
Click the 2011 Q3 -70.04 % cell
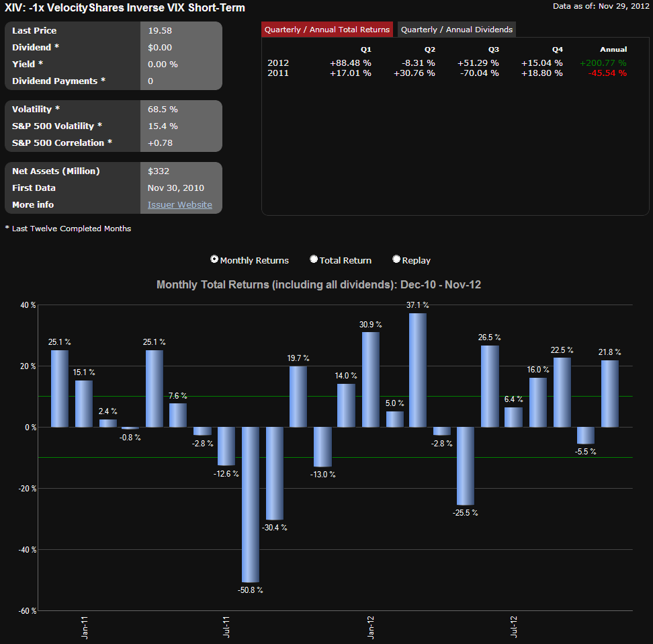pos(478,73)
